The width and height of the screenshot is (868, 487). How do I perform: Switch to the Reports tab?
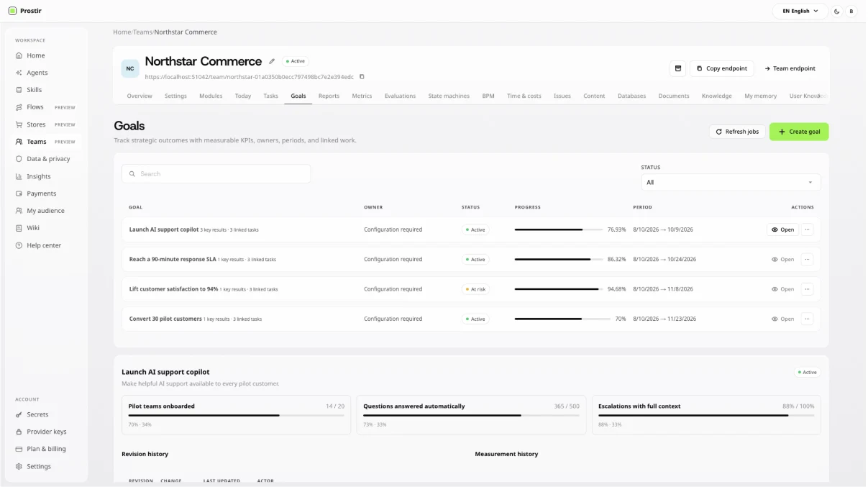coord(329,96)
